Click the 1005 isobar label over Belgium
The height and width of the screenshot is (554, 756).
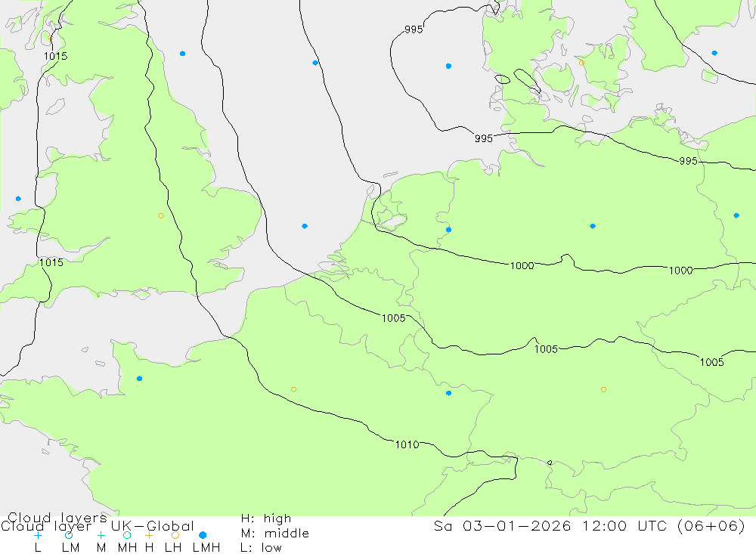pyautogui.click(x=393, y=317)
